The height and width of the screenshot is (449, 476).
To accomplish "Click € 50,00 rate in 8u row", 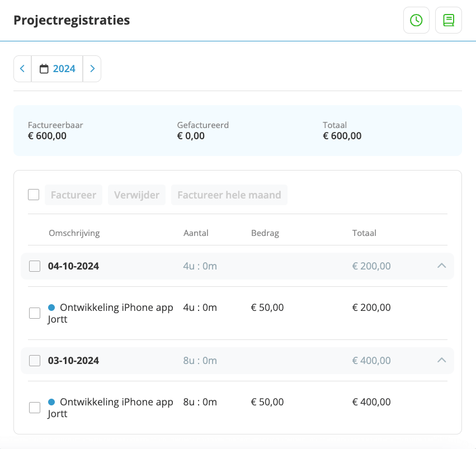I will pos(267,402).
